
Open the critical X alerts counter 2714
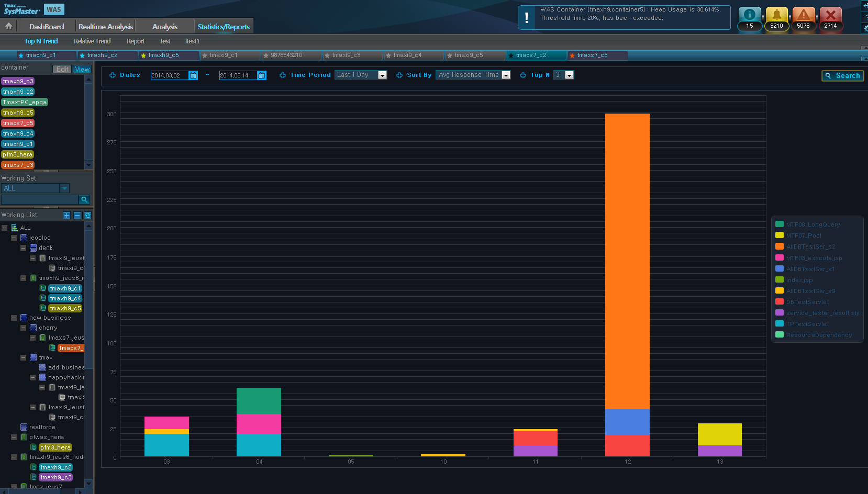point(830,19)
